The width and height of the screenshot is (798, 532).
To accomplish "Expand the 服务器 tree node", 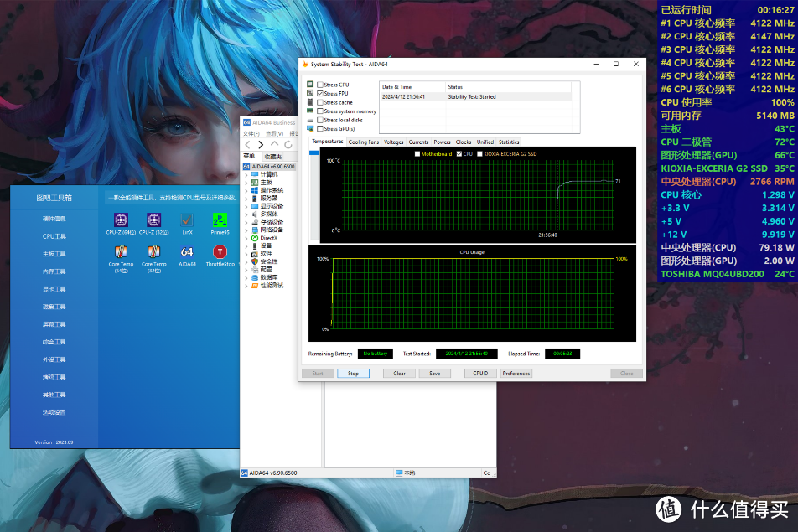I will point(246,199).
